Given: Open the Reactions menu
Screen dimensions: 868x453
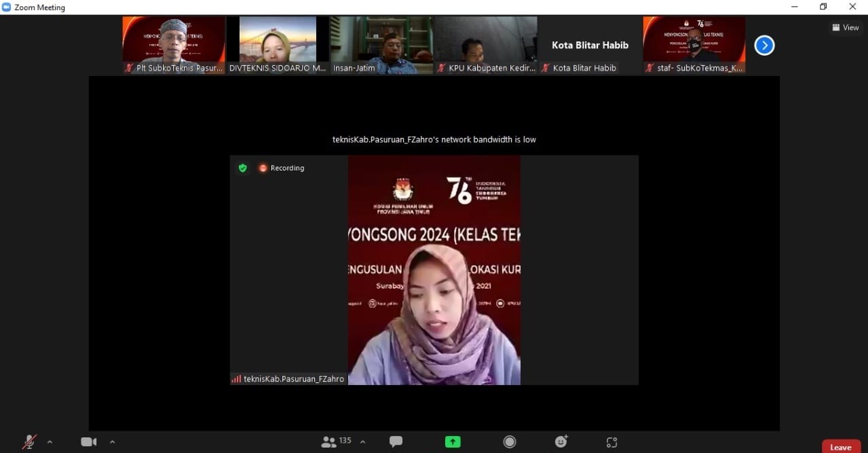Looking at the screenshot, I should pyautogui.click(x=561, y=441).
